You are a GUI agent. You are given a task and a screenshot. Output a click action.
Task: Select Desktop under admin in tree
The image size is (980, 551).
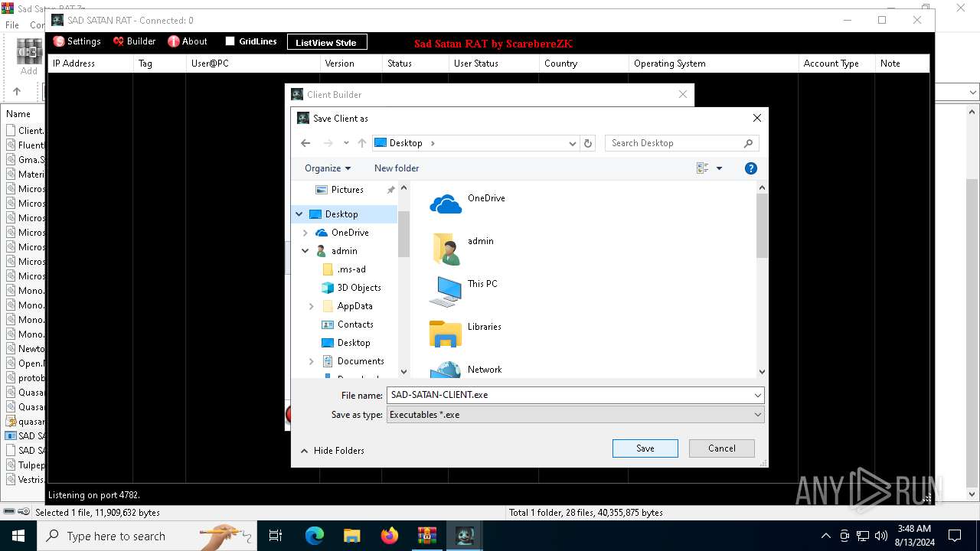(x=354, y=343)
